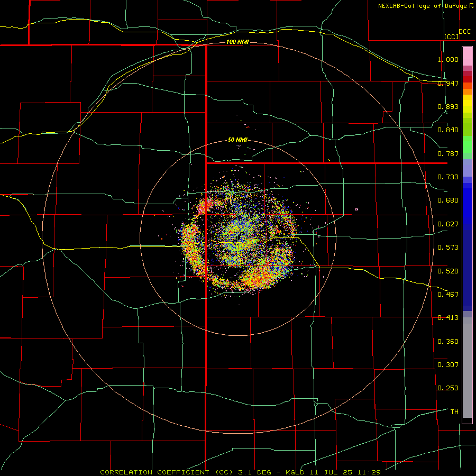The width and height of the screenshot is (476, 476).
Task: Click the 0.893 scale value
Action: (x=448, y=106)
